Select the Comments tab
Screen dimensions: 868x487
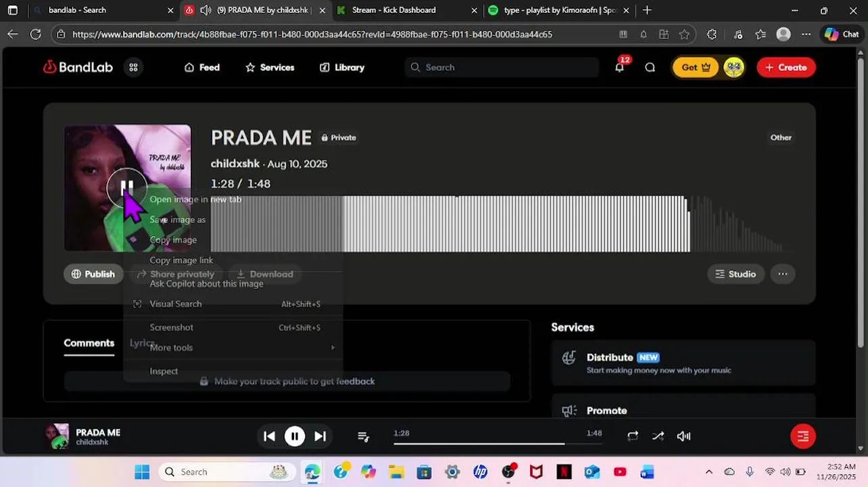(89, 343)
